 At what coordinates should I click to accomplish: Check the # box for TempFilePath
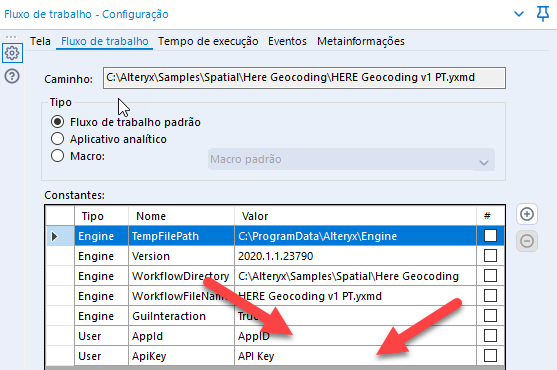click(x=490, y=236)
